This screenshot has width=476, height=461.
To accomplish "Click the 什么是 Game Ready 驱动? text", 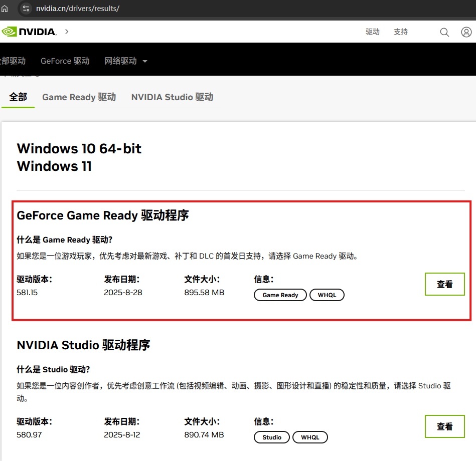I will [x=64, y=240].
